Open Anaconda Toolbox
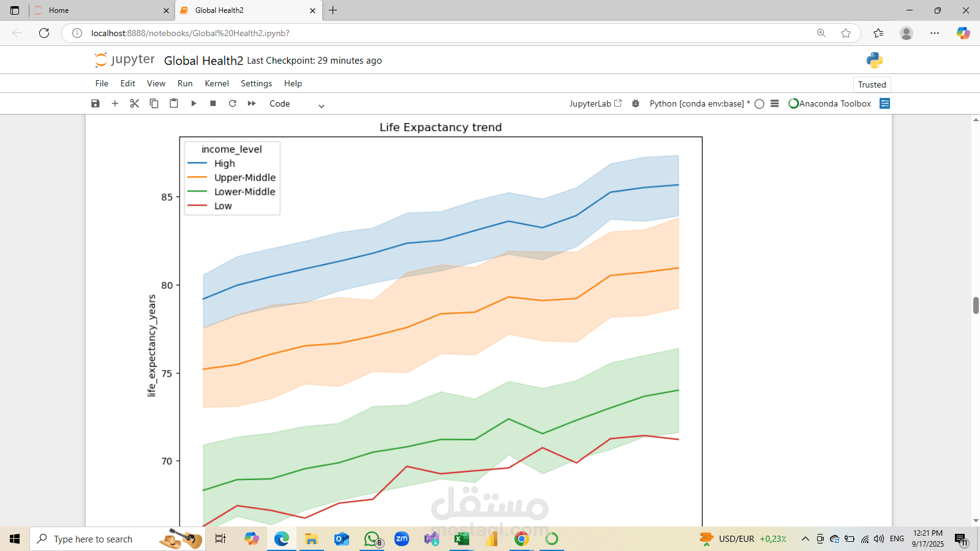 tap(829, 103)
